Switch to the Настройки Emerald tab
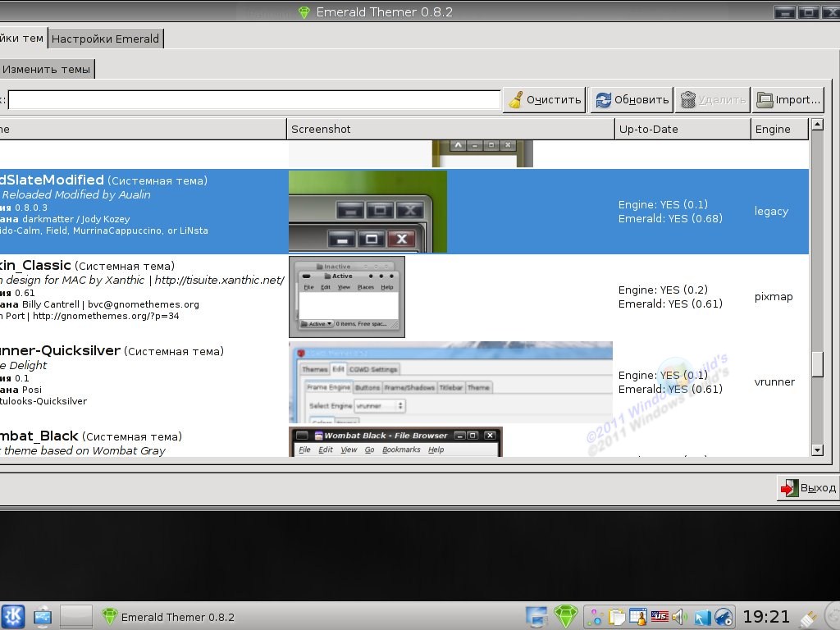The height and width of the screenshot is (630, 840). [106, 39]
